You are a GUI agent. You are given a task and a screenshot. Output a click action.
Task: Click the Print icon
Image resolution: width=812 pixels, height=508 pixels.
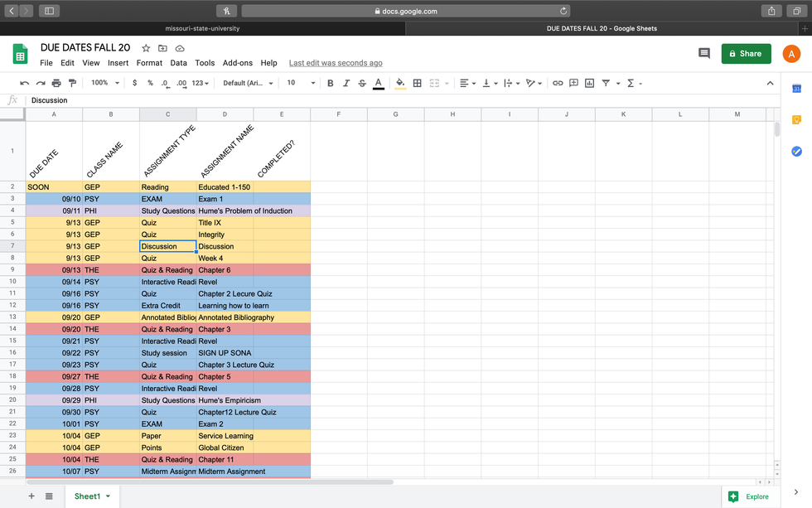(56, 83)
